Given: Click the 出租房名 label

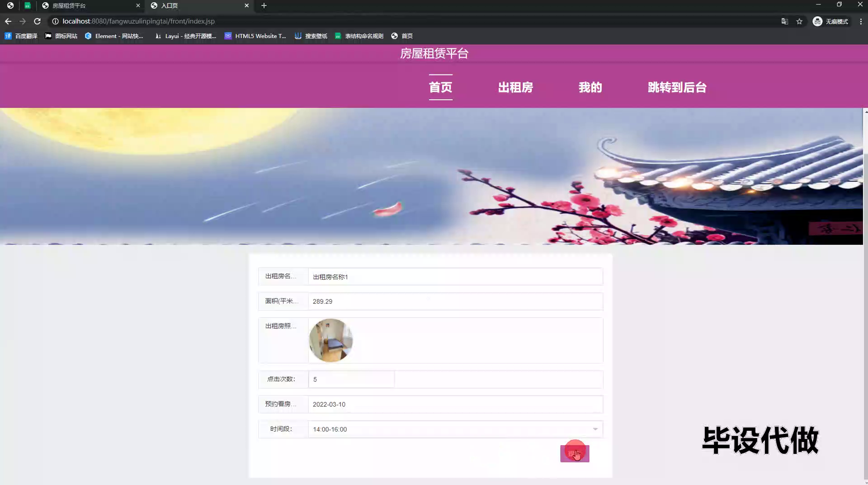Looking at the screenshot, I should tap(281, 276).
